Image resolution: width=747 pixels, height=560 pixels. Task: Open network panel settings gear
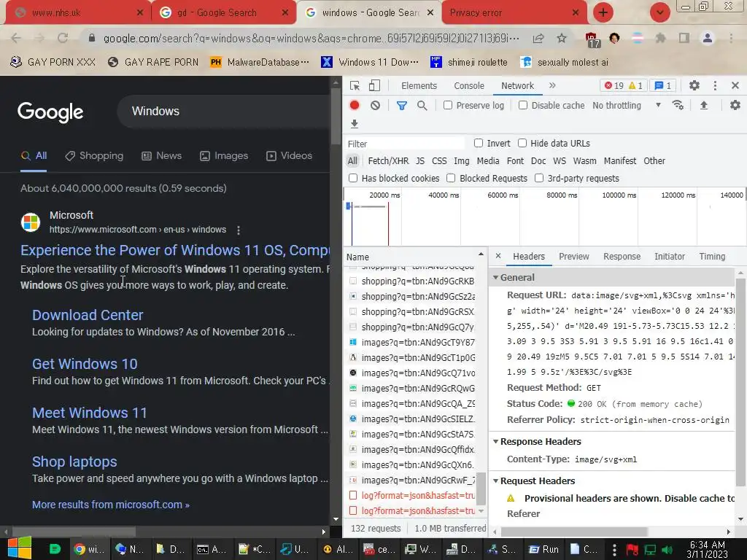click(x=735, y=105)
